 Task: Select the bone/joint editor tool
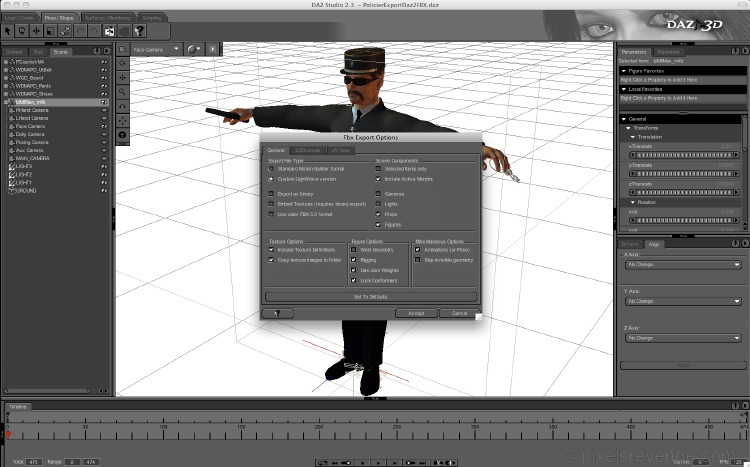pyautogui.click(x=65, y=31)
